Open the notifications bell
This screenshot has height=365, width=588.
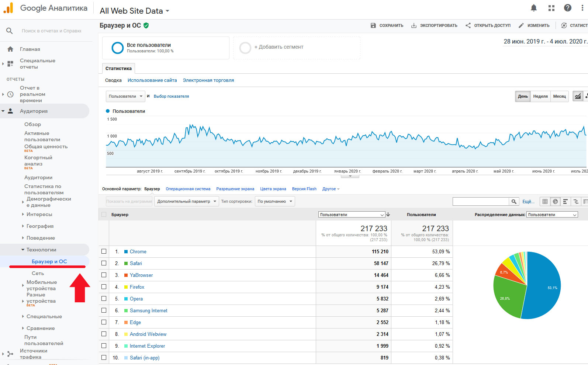tap(533, 8)
